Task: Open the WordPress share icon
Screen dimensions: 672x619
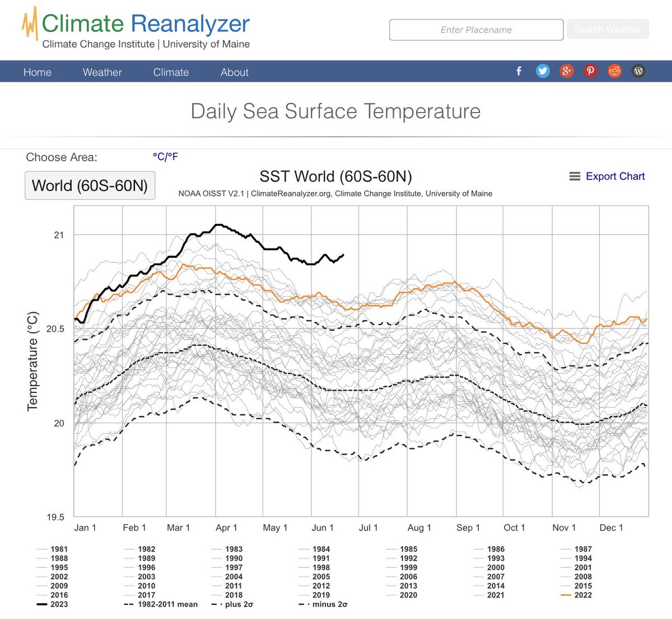Action: [x=638, y=71]
